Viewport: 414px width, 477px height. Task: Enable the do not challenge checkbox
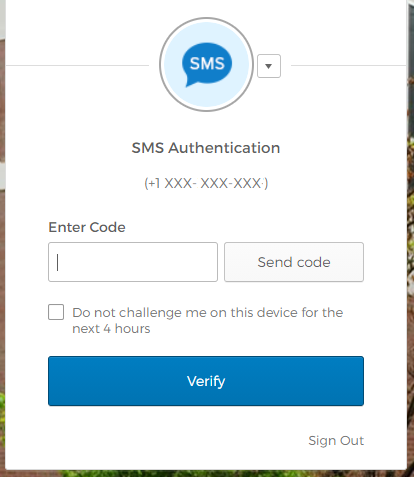(x=56, y=312)
